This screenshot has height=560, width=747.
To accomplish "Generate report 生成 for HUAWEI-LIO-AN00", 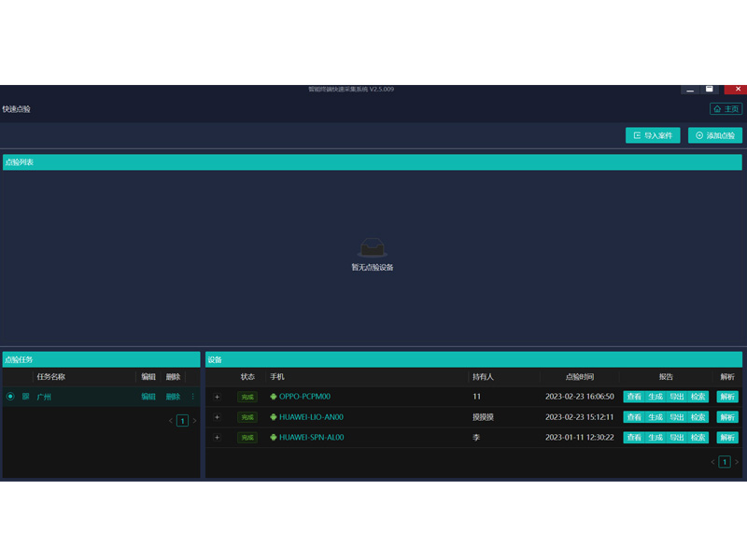I will (655, 417).
